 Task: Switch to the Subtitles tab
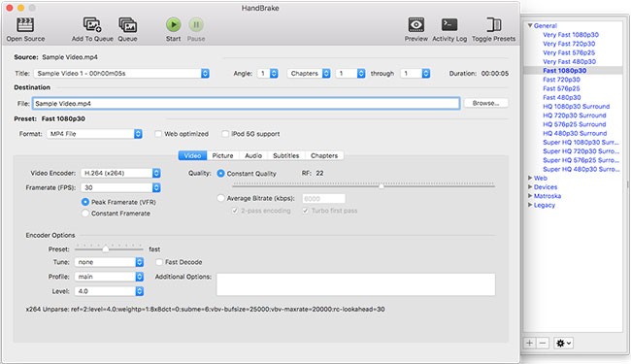(x=286, y=155)
